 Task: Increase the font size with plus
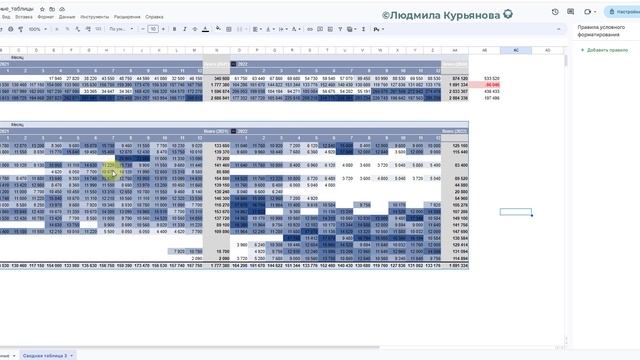click(x=163, y=29)
